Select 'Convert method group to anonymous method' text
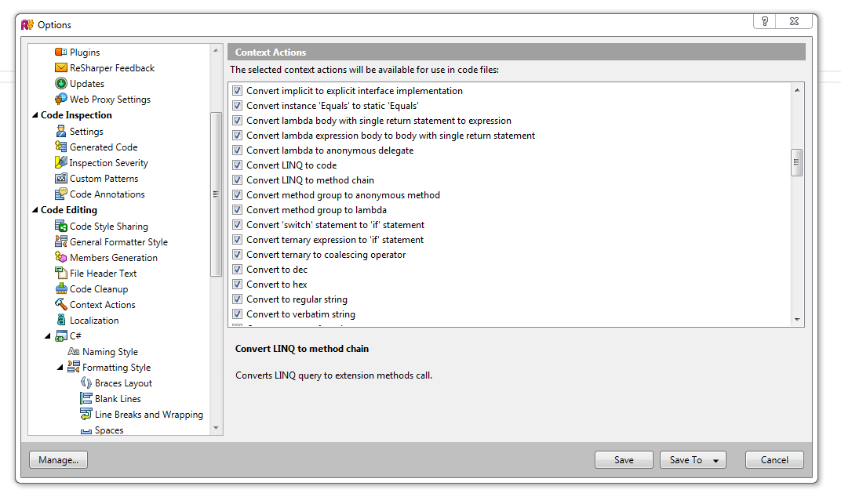Image resolution: width=841 pixels, height=504 pixels. (344, 195)
